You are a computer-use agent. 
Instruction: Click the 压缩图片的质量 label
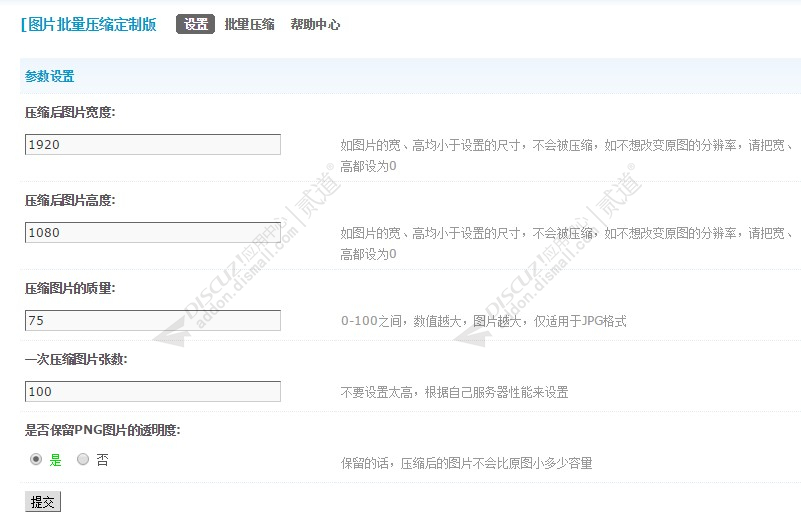[x=70, y=288]
